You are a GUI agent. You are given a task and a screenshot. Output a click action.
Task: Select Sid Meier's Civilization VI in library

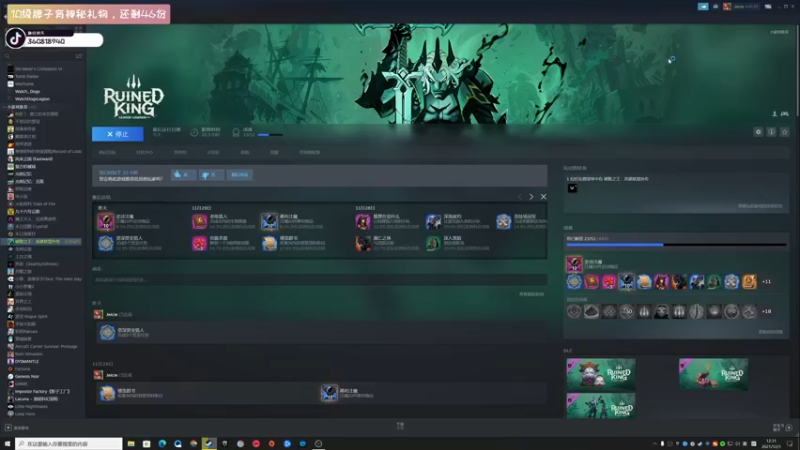point(38,69)
